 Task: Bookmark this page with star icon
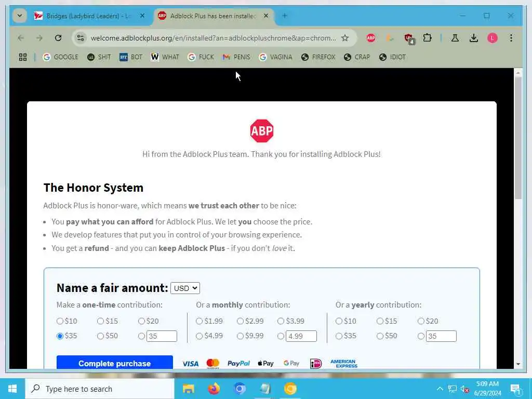coord(345,38)
